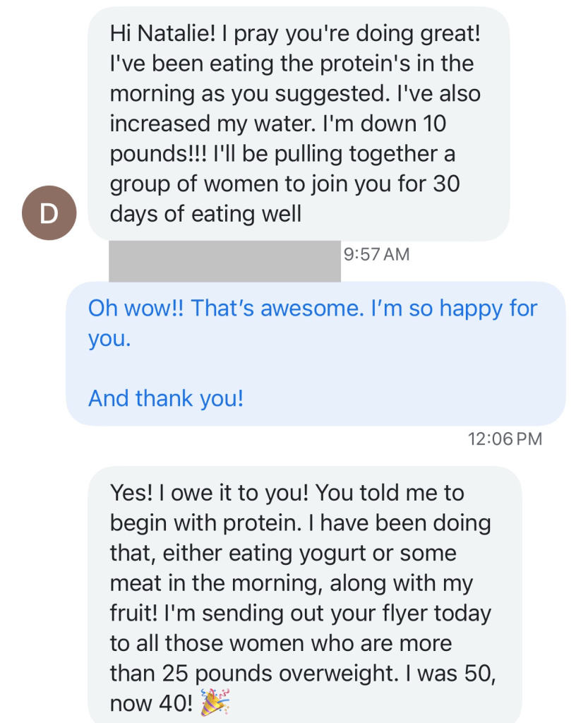
Task: Click the "now 40!" text
Action: [150, 704]
